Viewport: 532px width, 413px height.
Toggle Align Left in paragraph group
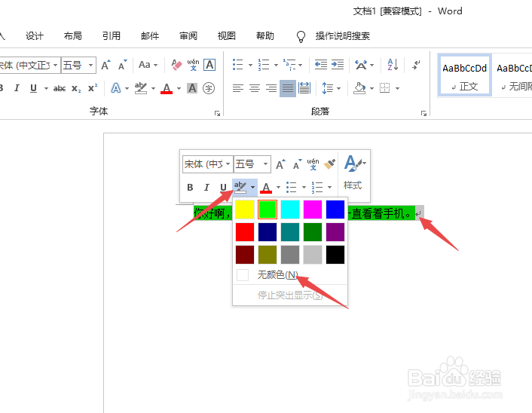238,88
